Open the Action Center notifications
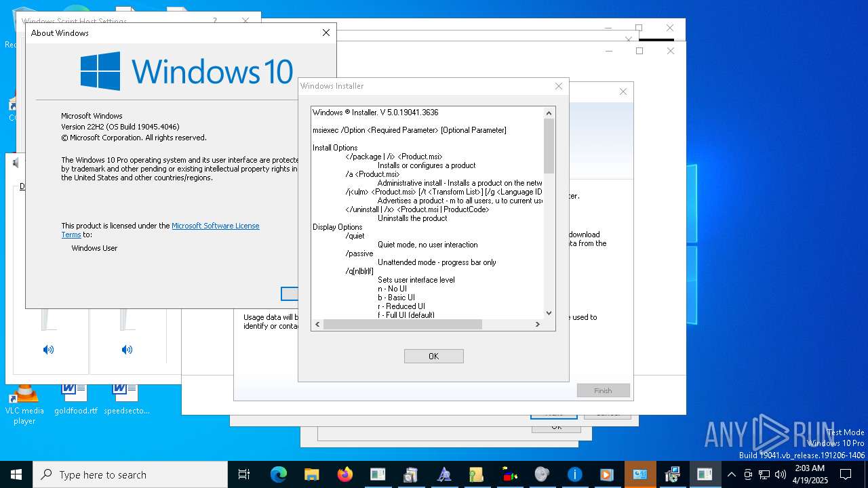The image size is (868, 488). tap(846, 474)
